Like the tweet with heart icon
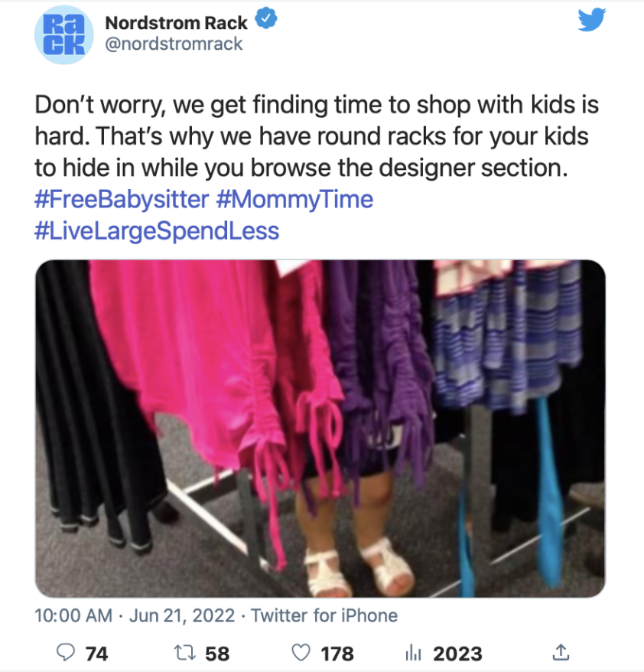The width and height of the screenshot is (644, 672). click(x=301, y=653)
